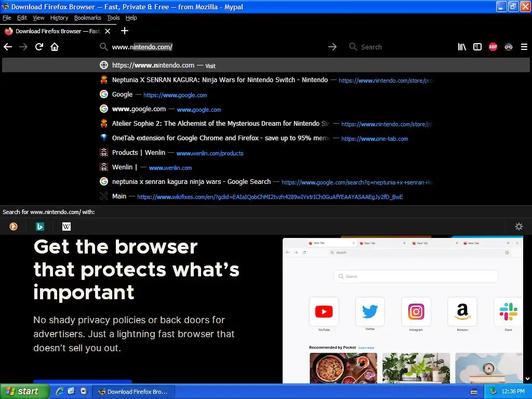Click the YouTube tile in preview
Viewport: 532px width, 399px height.
(324, 312)
